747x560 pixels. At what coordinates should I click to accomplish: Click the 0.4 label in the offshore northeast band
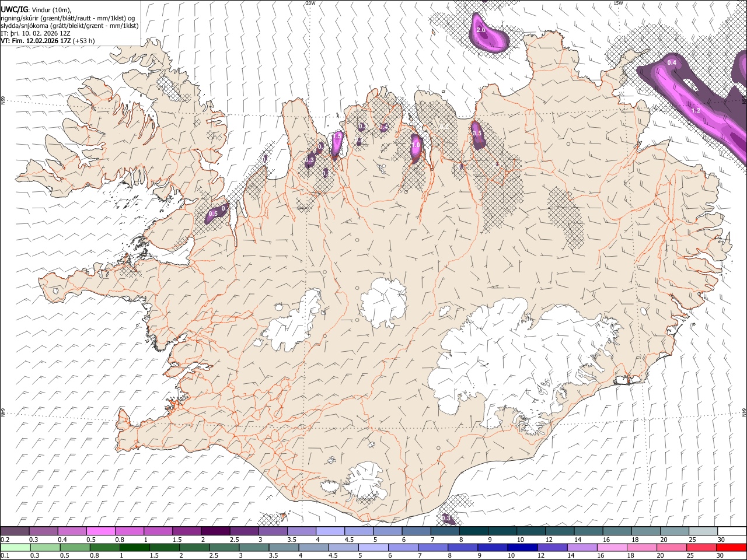671,62
